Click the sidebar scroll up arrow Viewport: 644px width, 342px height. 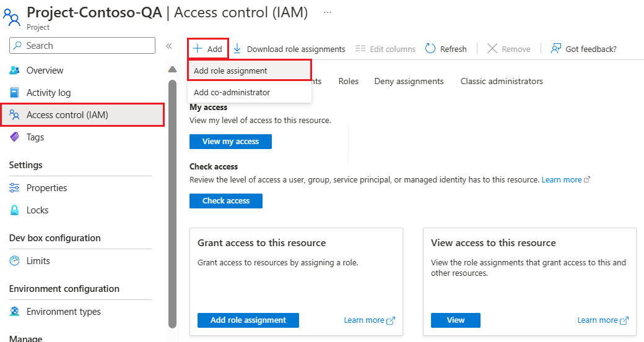pyautogui.click(x=173, y=69)
